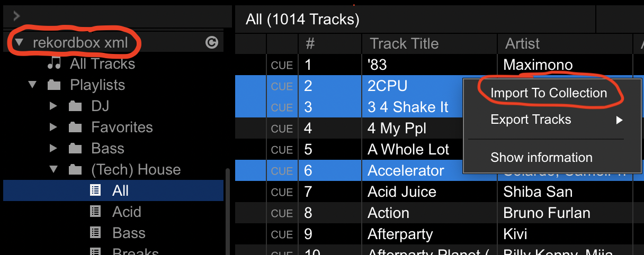This screenshot has width=644, height=255.
Task: Click the CUE icon for track '83
Action: [282, 65]
